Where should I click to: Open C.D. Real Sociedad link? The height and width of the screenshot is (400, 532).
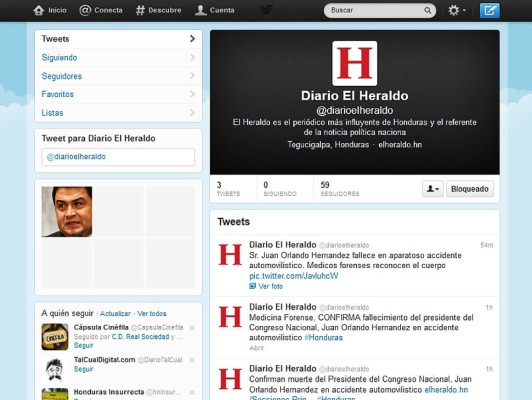[140, 337]
